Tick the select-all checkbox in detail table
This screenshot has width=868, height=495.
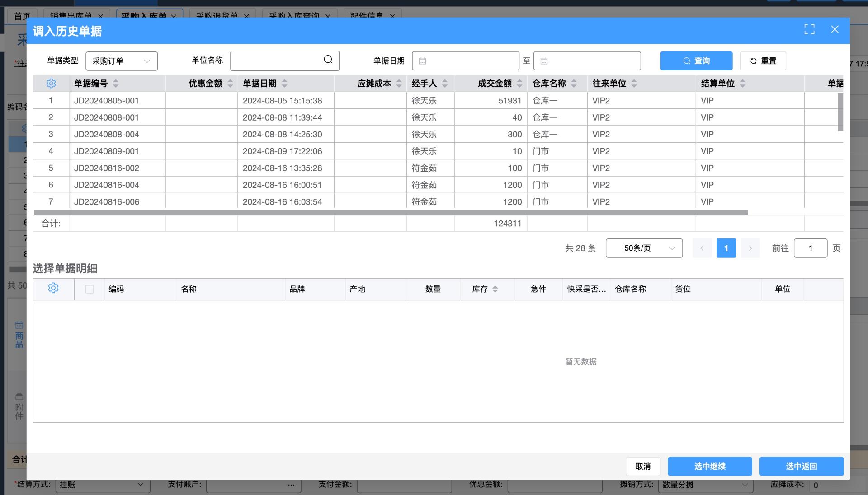(90, 290)
